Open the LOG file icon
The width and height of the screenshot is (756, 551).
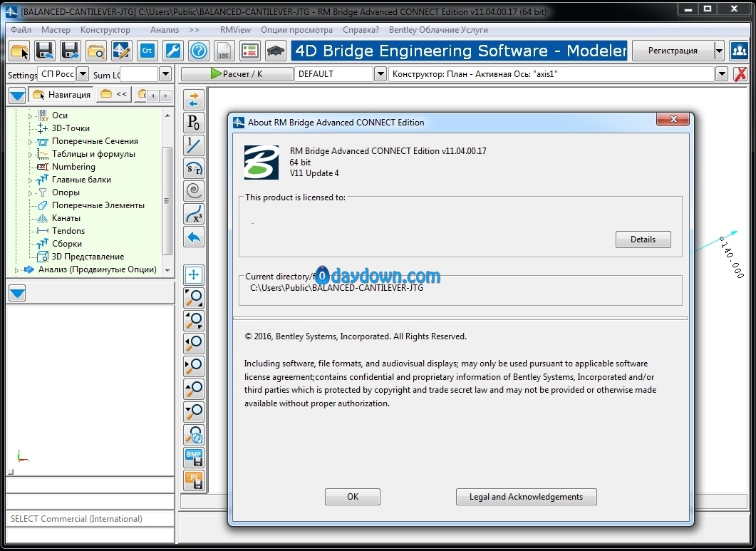[224, 51]
